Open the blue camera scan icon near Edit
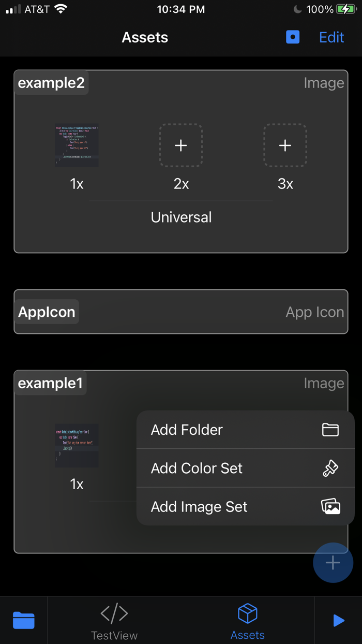The image size is (362, 644). pos(293,37)
